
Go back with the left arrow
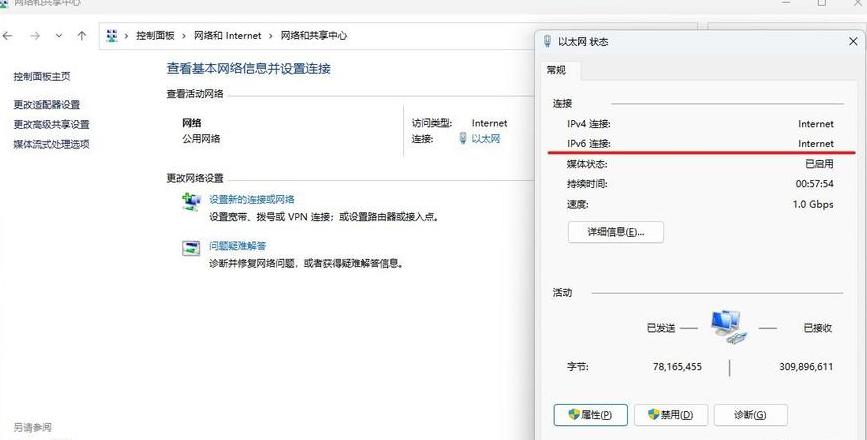coord(7,36)
